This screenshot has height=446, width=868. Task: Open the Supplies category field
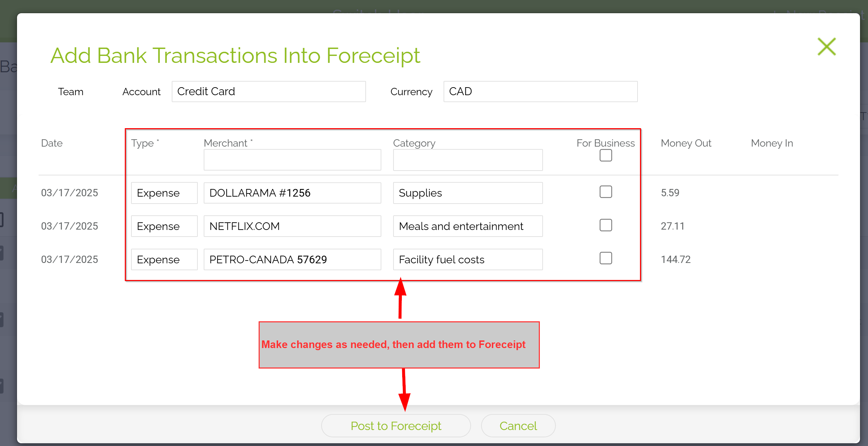(x=468, y=193)
